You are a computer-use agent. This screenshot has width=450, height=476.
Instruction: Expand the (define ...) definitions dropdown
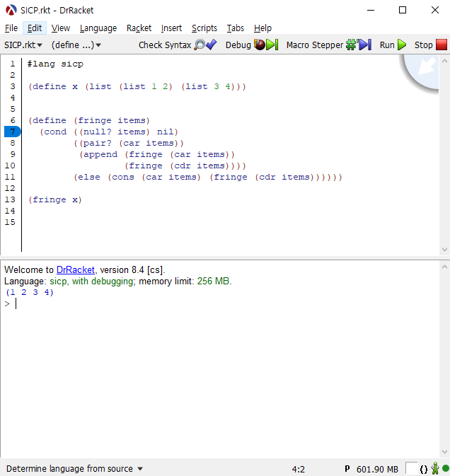pos(76,45)
